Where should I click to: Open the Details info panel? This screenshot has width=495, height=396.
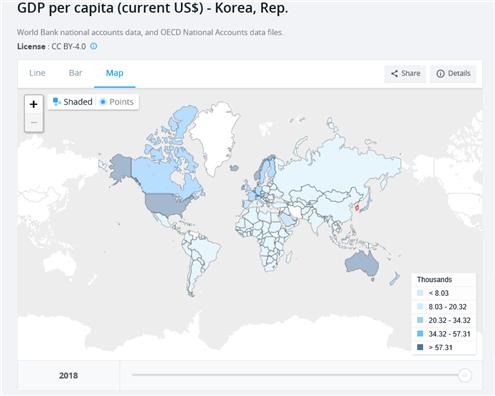[x=453, y=73]
